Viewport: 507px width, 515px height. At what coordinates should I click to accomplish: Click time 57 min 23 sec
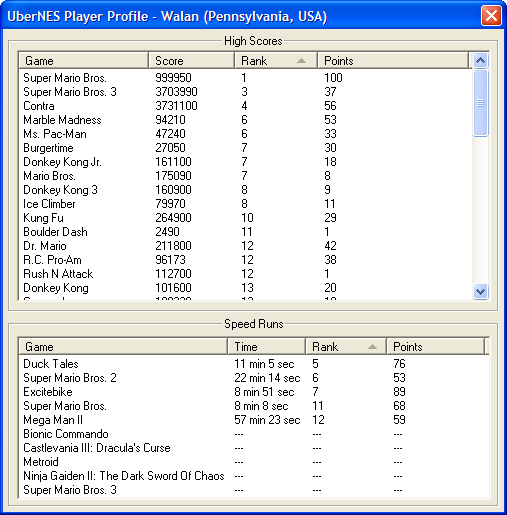pyautogui.click(x=267, y=420)
